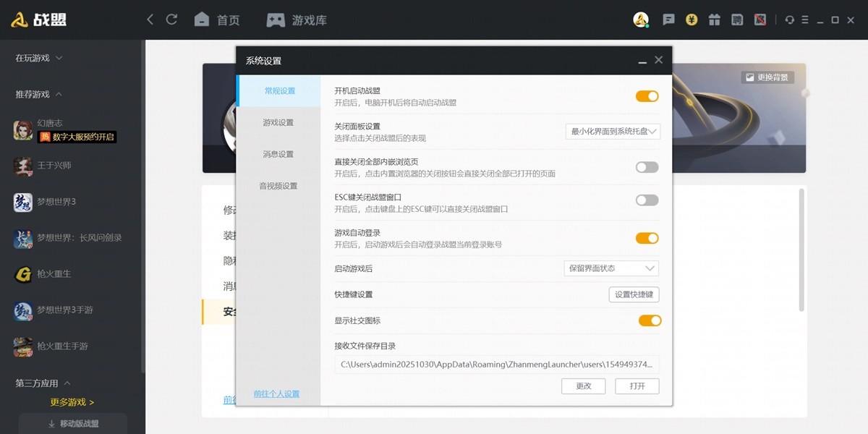Open the hamburger main menu icon

[805, 20]
